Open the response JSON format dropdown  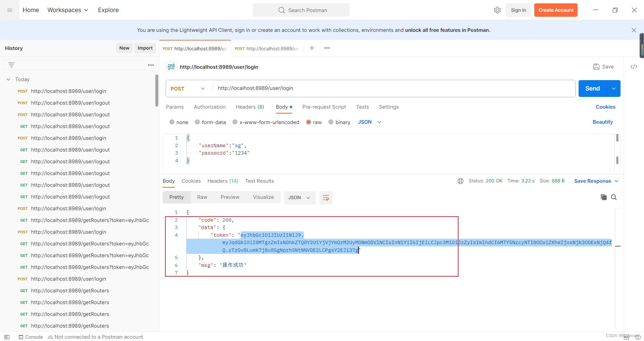click(300, 197)
